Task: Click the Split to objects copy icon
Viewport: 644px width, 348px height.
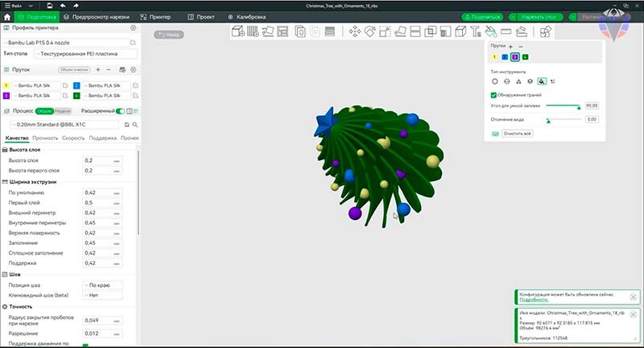Action: pos(300,31)
